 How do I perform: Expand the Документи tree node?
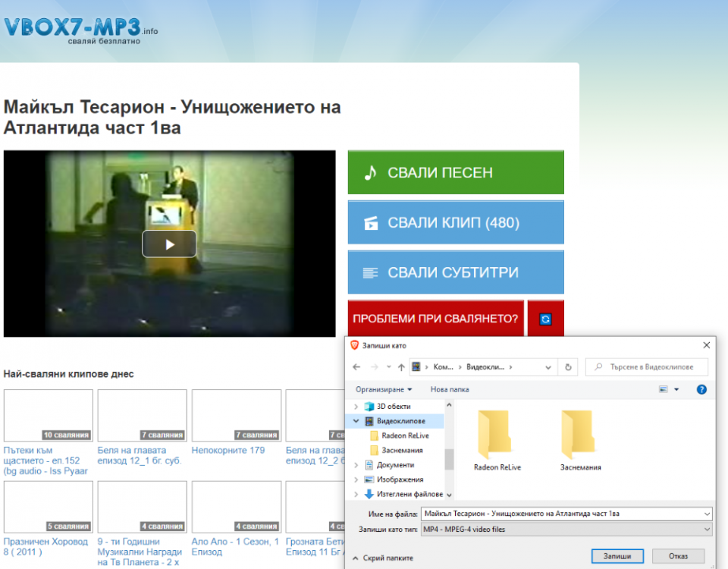[x=356, y=465]
